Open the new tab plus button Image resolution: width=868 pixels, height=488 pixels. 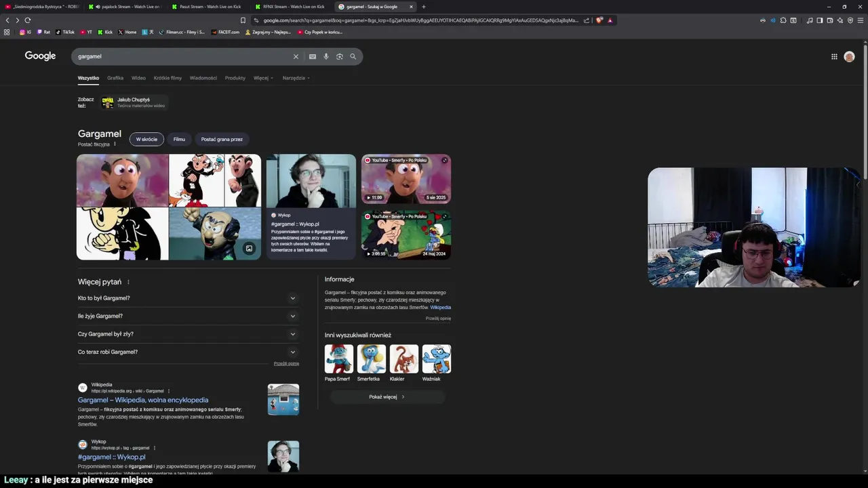(424, 7)
